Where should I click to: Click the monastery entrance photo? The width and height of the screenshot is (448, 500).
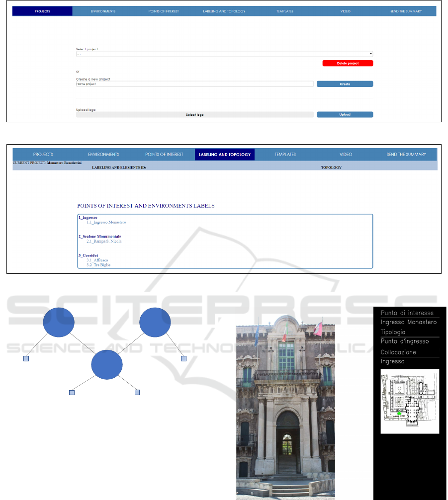[285, 410]
